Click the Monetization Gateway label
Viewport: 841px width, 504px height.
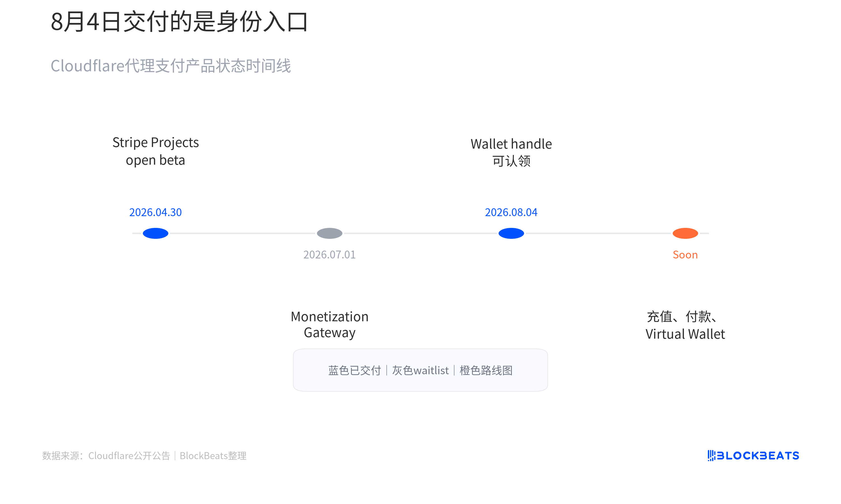(329, 324)
